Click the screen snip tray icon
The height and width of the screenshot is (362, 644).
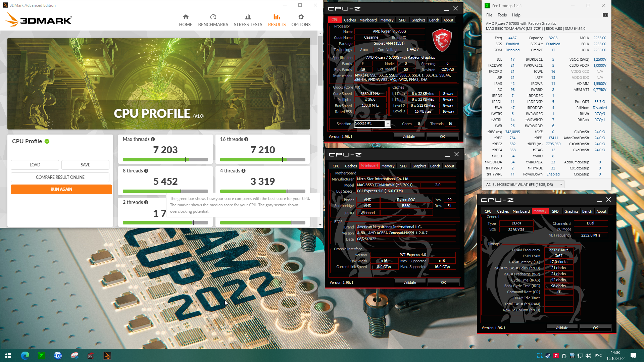[x=540, y=356]
